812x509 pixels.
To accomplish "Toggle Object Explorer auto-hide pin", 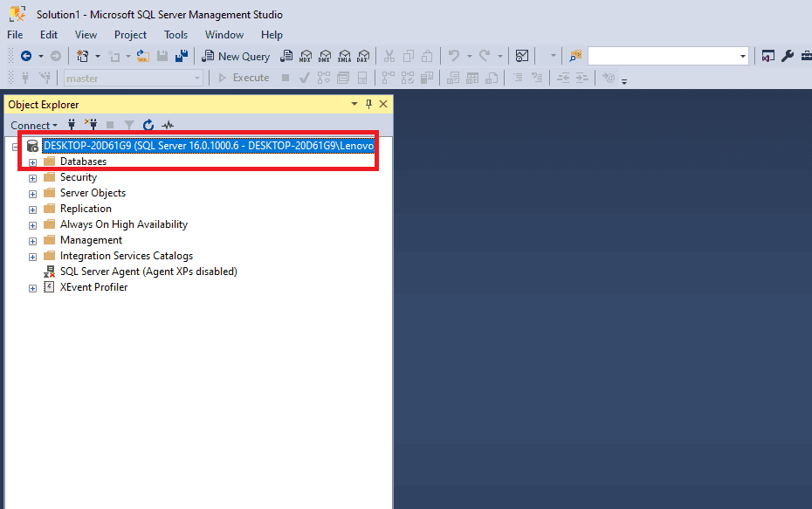I will tap(368, 105).
